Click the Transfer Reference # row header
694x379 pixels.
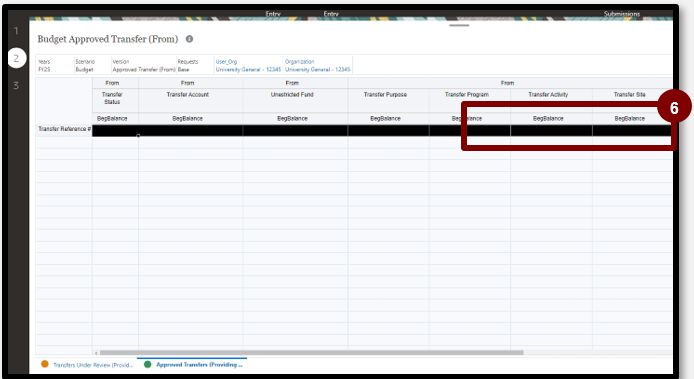pyautogui.click(x=64, y=129)
